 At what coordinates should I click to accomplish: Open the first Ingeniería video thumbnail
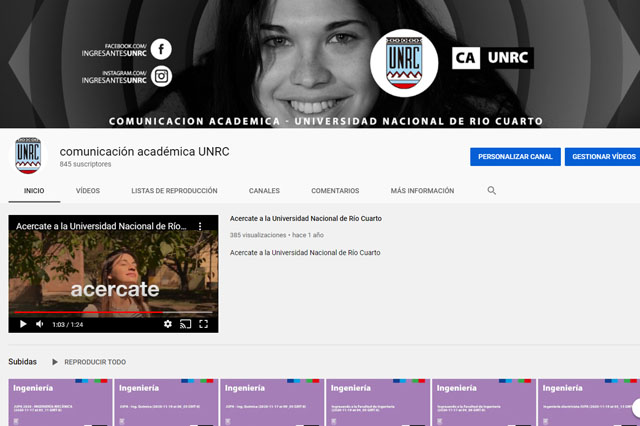click(x=60, y=402)
